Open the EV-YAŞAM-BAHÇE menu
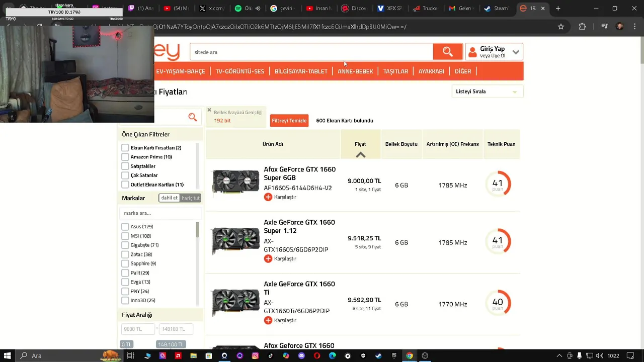 point(181,71)
